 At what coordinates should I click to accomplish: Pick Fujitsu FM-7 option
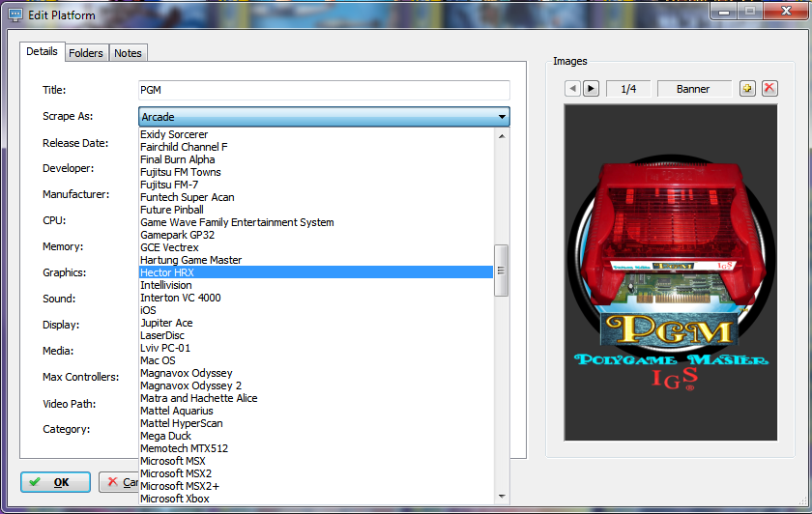[316, 185]
